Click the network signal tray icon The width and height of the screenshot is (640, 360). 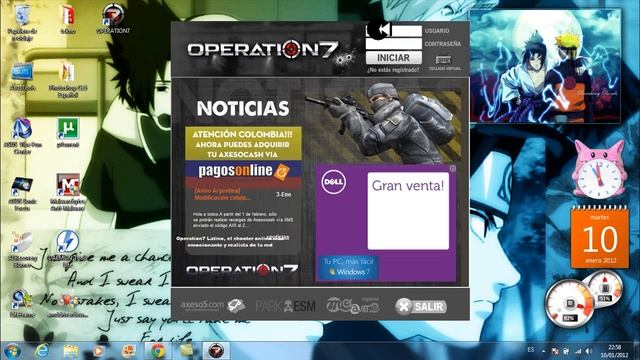coord(578,351)
